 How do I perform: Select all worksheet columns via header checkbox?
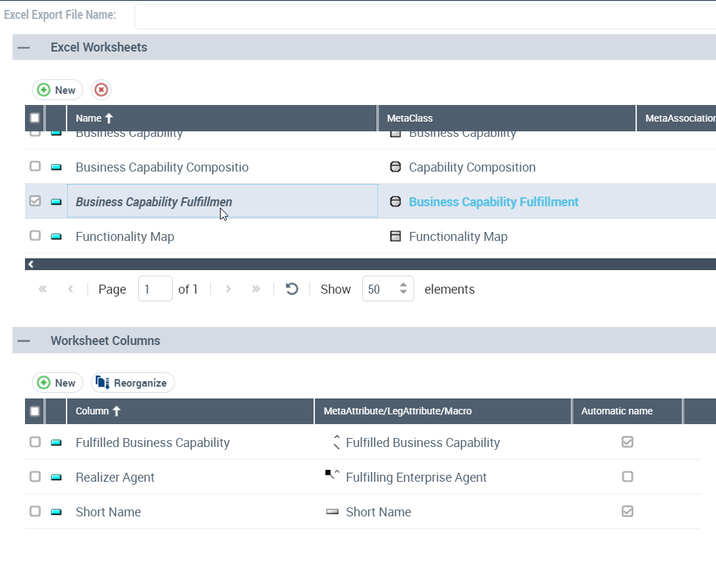point(35,411)
